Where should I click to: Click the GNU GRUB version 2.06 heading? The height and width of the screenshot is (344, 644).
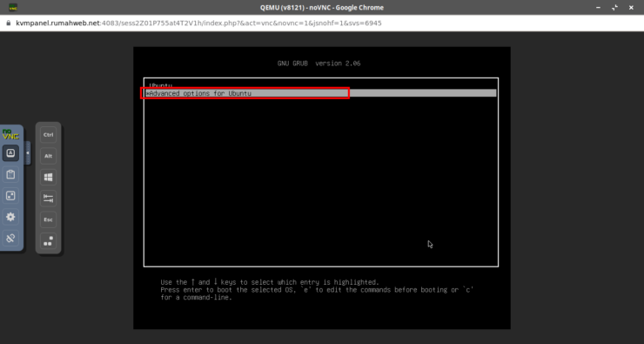click(x=319, y=64)
